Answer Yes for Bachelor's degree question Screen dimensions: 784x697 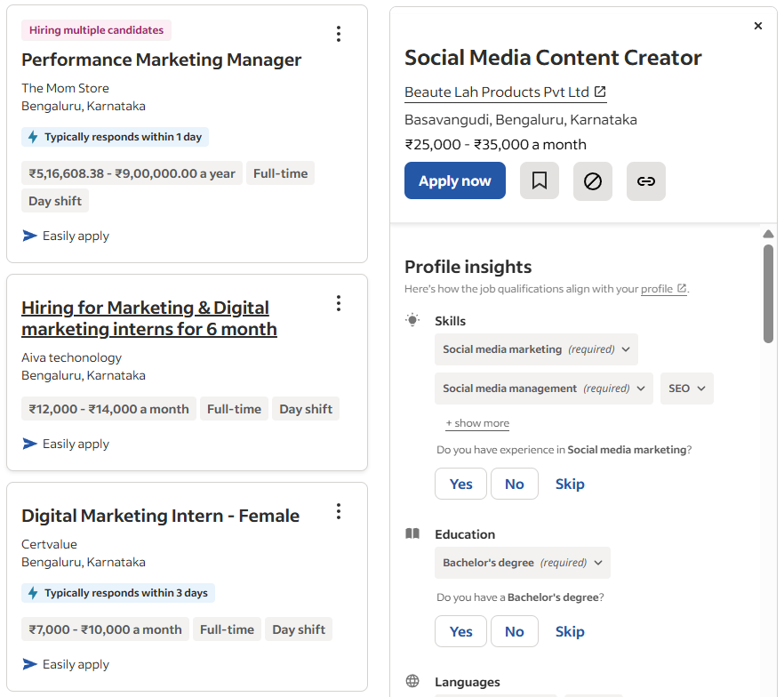point(460,631)
